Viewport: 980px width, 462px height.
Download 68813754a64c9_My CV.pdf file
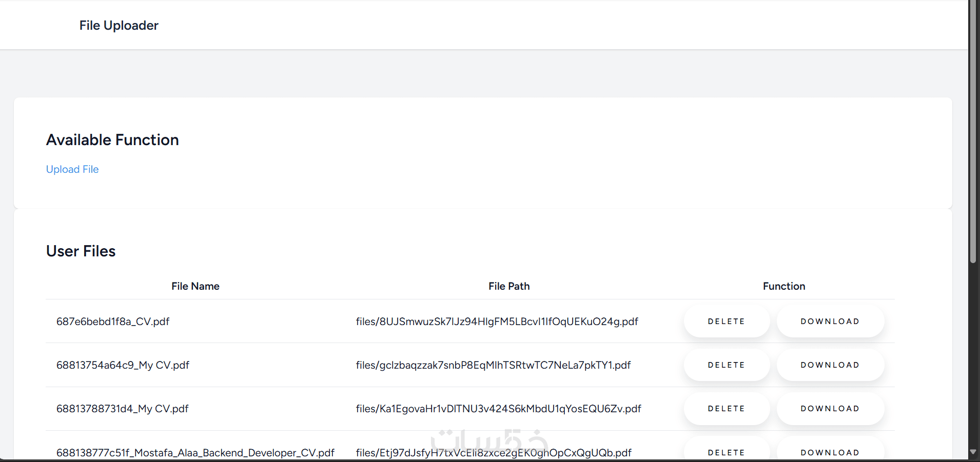[830, 365]
